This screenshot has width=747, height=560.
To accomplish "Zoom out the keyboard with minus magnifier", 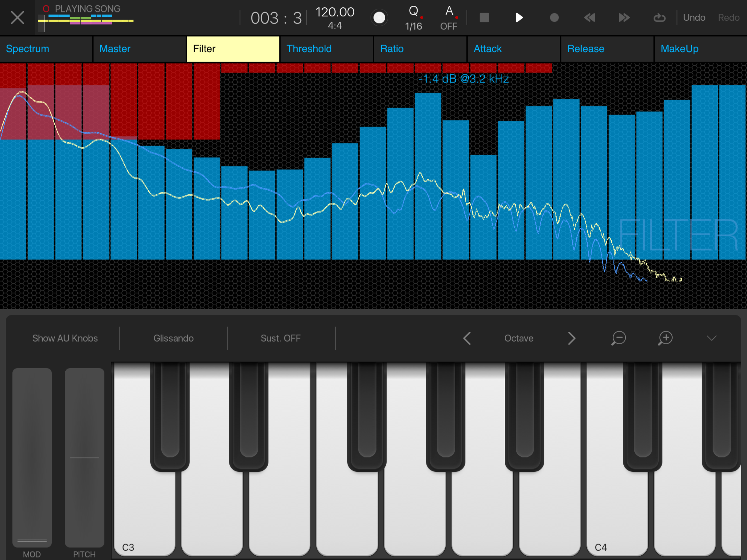I will pos(618,338).
